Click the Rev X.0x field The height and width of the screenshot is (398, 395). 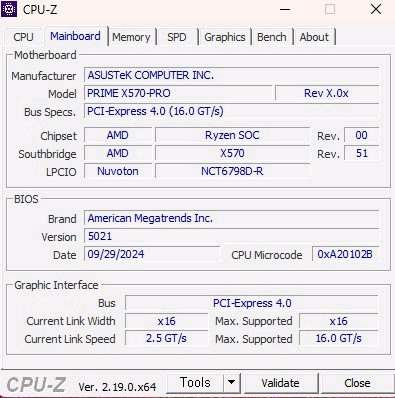[x=327, y=93]
